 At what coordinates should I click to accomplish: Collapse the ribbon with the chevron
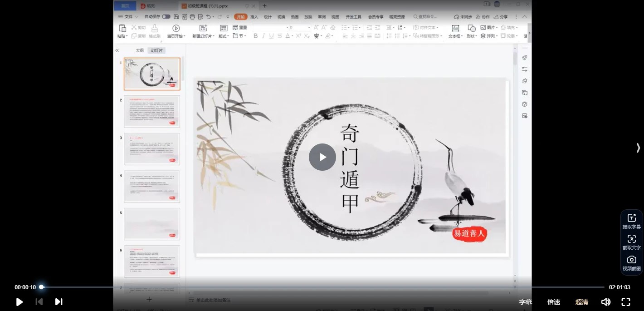(x=525, y=17)
